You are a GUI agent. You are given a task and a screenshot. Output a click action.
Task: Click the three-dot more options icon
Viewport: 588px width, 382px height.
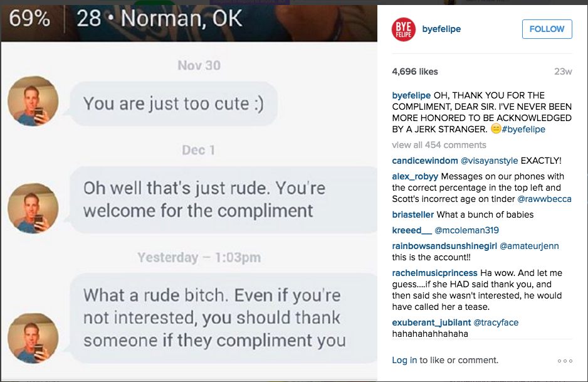564,361
